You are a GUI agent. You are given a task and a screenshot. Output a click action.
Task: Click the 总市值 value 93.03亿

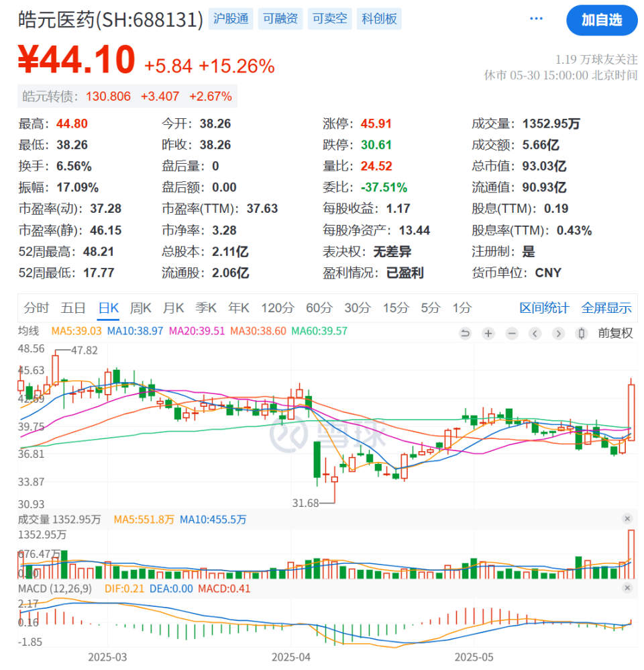tap(545, 166)
